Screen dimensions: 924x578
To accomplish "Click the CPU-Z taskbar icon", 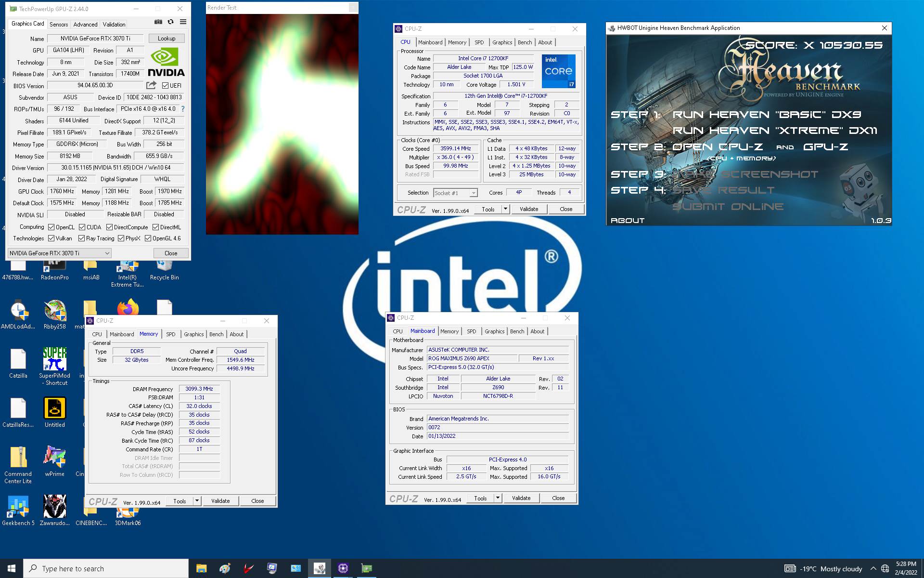I will (x=343, y=568).
